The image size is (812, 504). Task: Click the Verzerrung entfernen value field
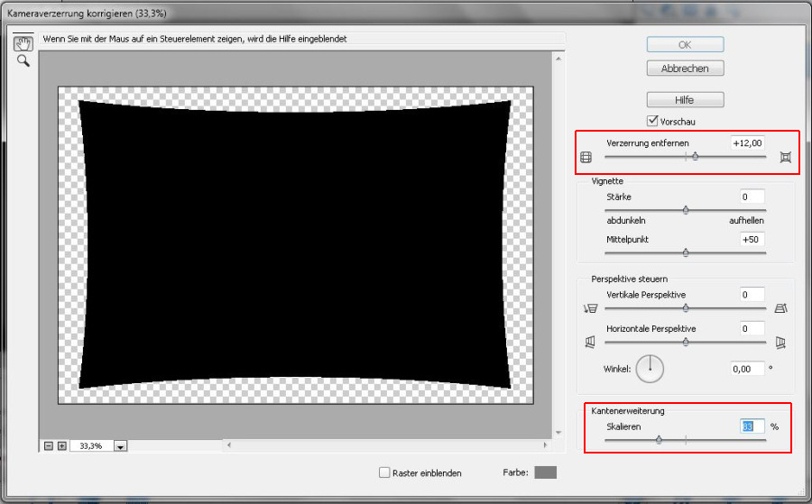click(748, 143)
